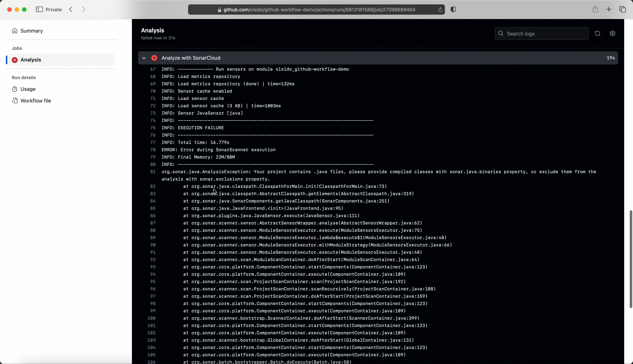Open the Workflow file link
Image resolution: width=633 pixels, height=364 pixels.
[x=36, y=101]
